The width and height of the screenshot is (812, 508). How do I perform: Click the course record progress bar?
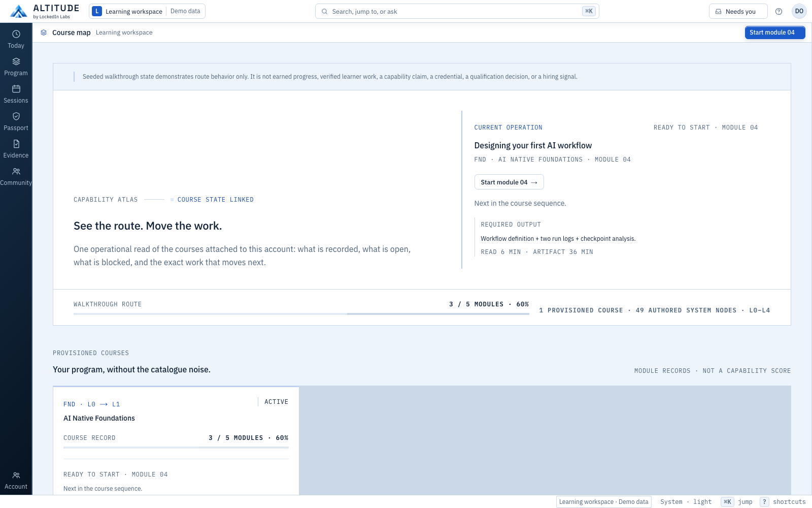click(176, 448)
